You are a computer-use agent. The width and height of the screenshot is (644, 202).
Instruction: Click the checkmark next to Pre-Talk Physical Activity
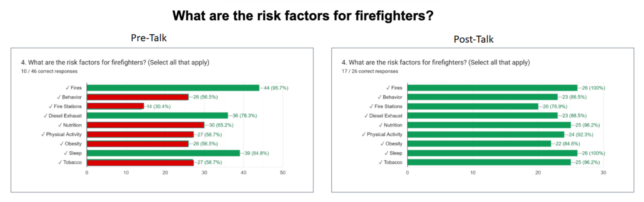[43, 134]
